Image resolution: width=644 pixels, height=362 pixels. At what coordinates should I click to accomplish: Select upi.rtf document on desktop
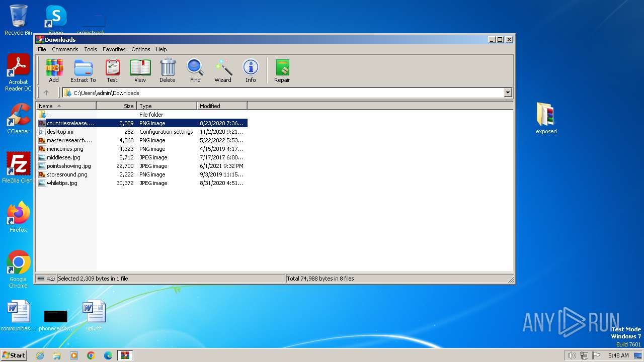tap(94, 315)
